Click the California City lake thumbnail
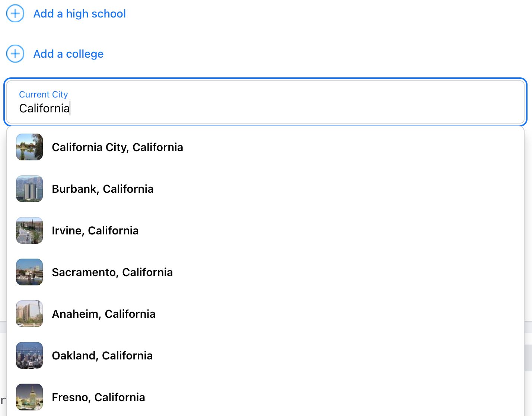This screenshot has height=416, width=532. pos(29,147)
